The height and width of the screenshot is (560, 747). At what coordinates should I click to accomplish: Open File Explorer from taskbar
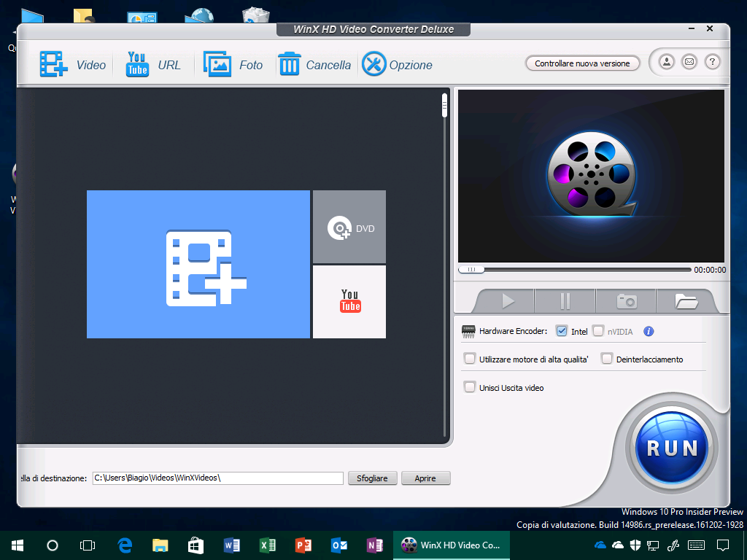[160, 545]
